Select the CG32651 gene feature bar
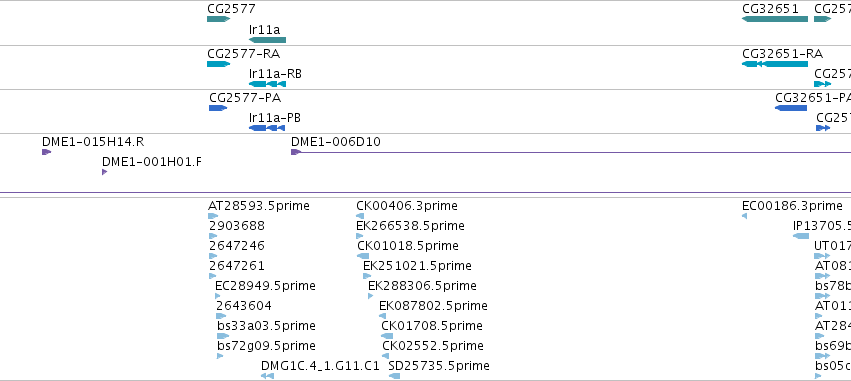The height and width of the screenshot is (381, 851). click(x=774, y=19)
